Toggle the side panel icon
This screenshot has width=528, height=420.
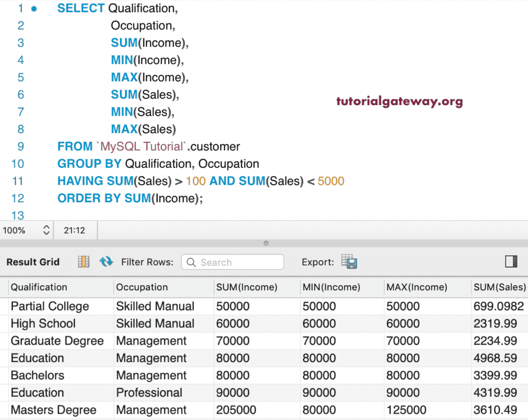[x=511, y=262]
